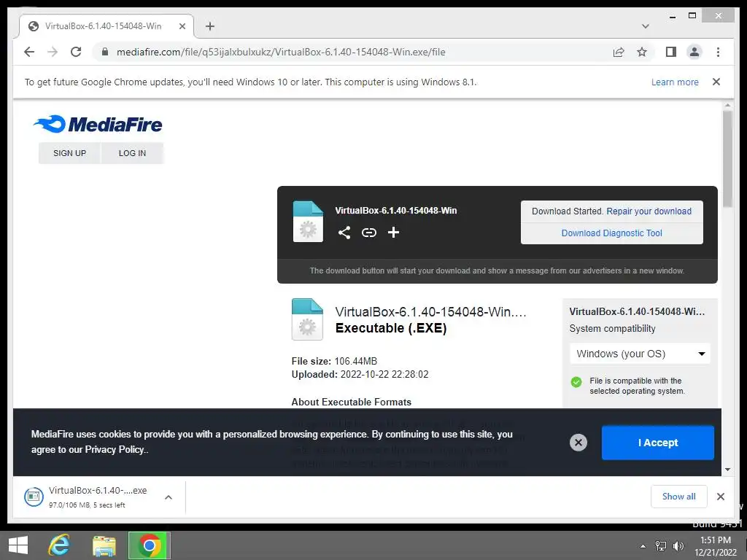Click the green compatibility checkmark icon

(576, 382)
